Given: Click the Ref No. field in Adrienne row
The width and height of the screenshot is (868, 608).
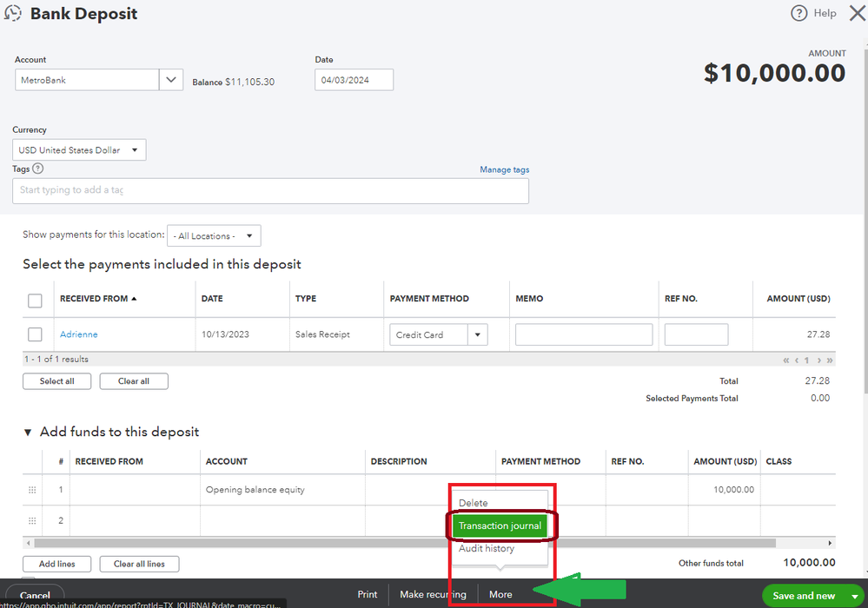Looking at the screenshot, I should tap(696, 334).
